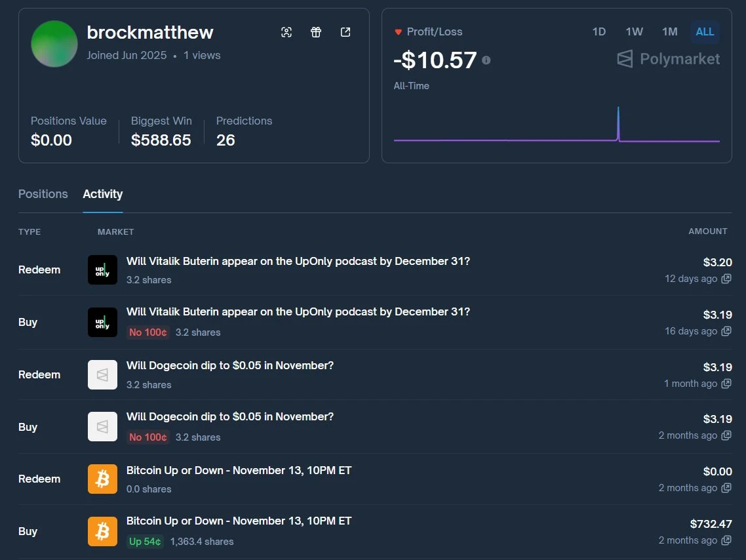Image resolution: width=746 pixels, height=560 pixels.
Task: Click the info icon beside -$10.57
Action: [x=487, y=59]
